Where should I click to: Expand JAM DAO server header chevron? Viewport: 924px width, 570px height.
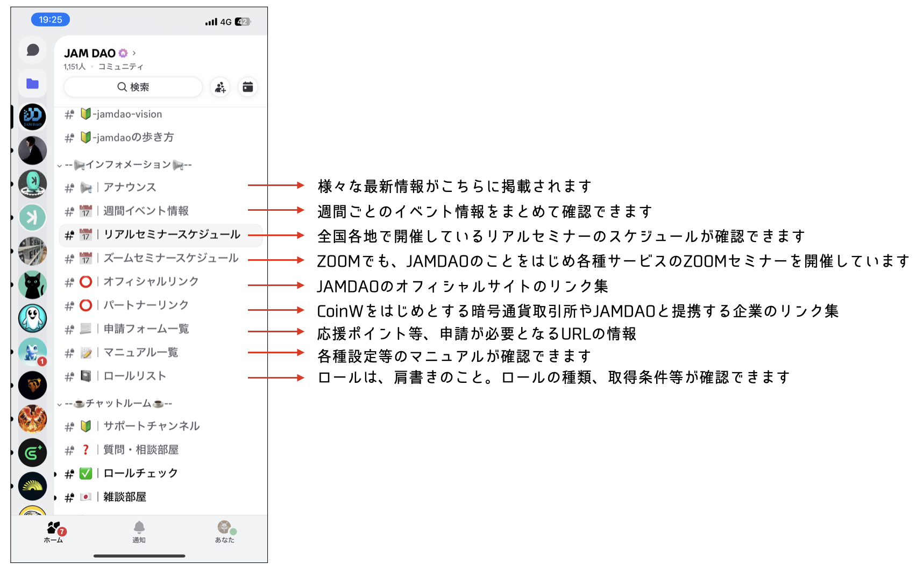(x=134, y=53)
